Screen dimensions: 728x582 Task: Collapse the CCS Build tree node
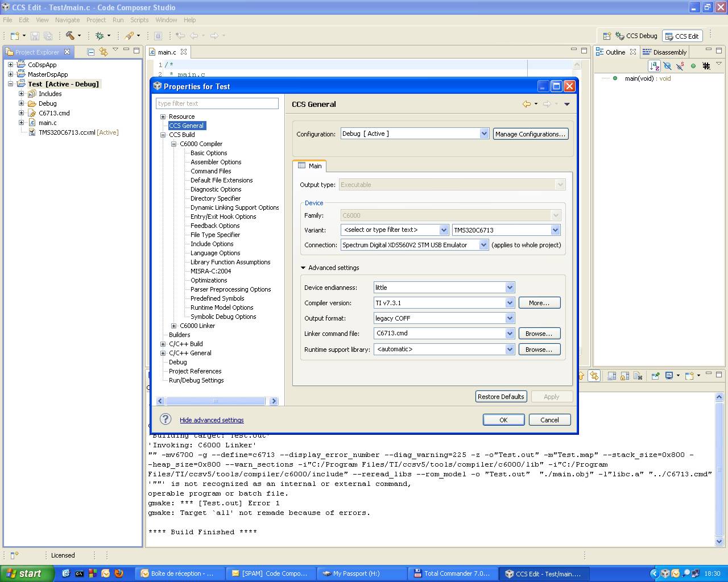[x=163, y=135]
